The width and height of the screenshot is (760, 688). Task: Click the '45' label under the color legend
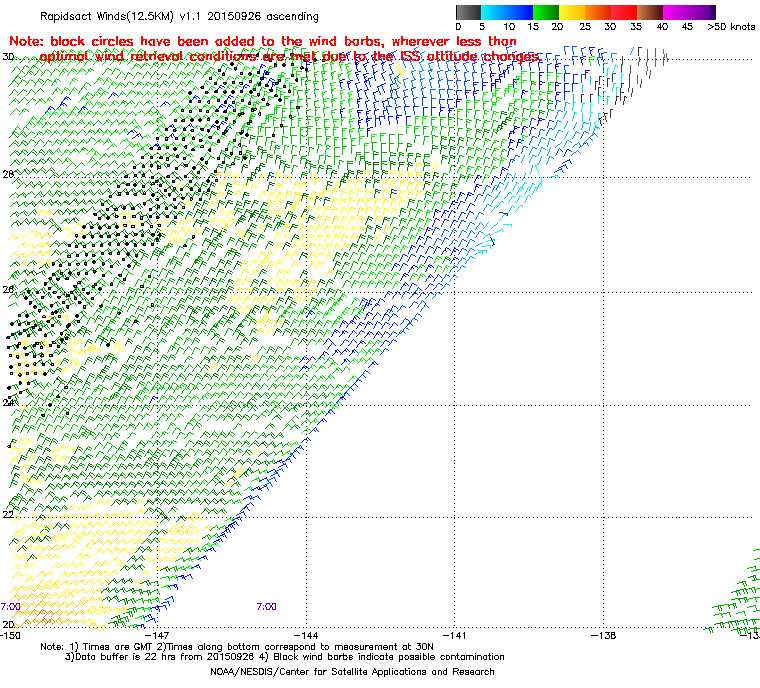pos(687,27)
